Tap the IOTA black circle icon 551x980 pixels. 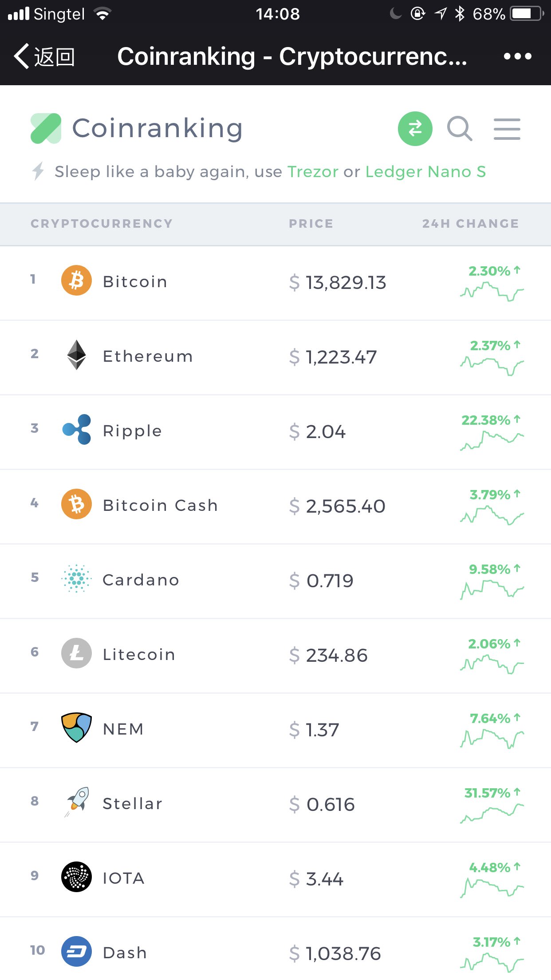coord(76,877)
